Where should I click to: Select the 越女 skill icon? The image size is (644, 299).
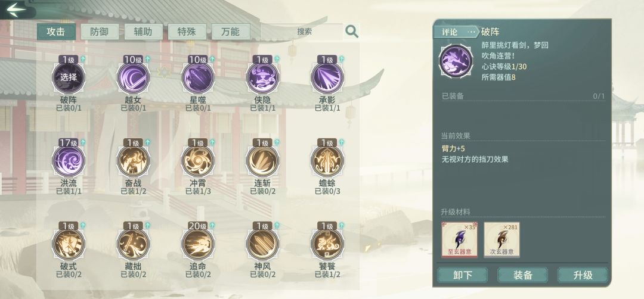[133, 78]
